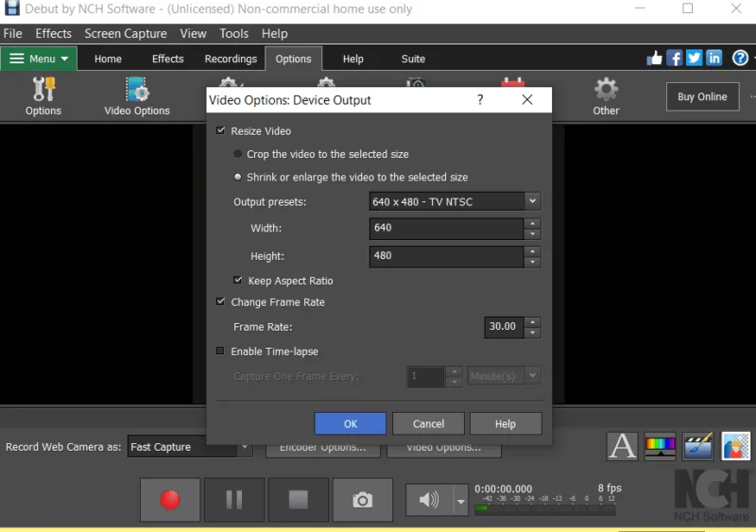Click the Width input field
Viewport: 756px width, 532px height.
coord(446,228)
